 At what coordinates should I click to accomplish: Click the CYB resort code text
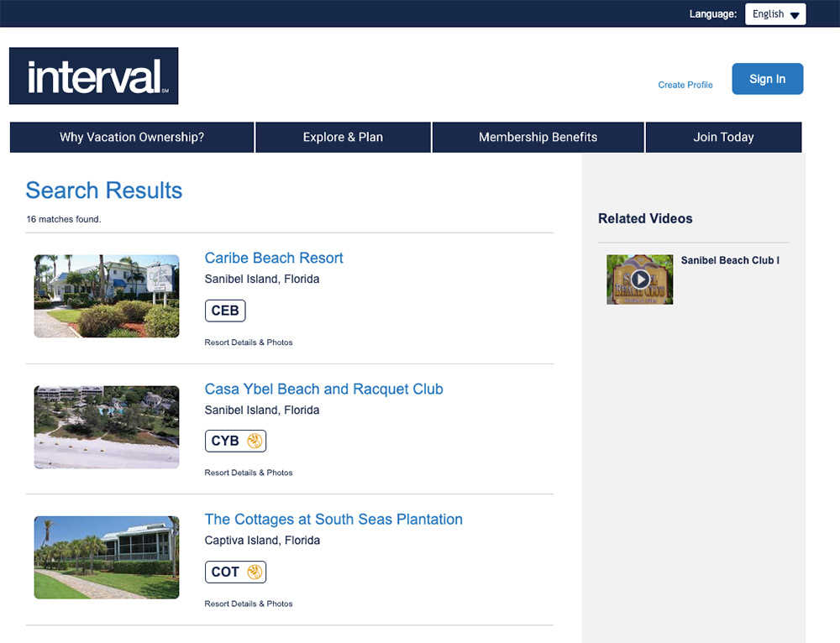point(225,442)
